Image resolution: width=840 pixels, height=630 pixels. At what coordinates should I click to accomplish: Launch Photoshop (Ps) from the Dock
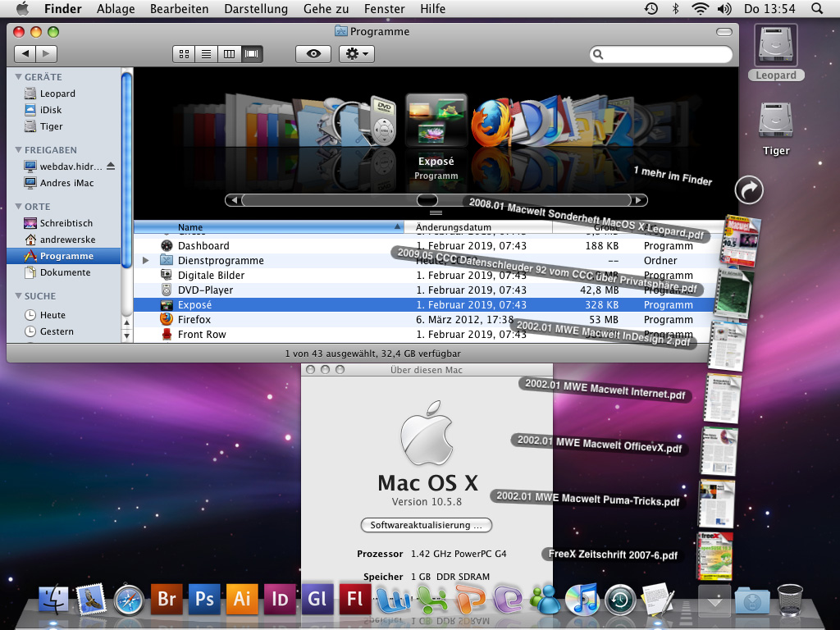(x=204, y=598)
